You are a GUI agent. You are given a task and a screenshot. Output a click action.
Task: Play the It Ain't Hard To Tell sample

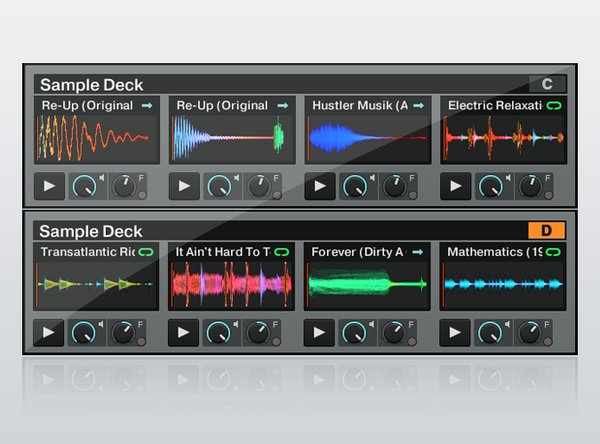(184, 332)
